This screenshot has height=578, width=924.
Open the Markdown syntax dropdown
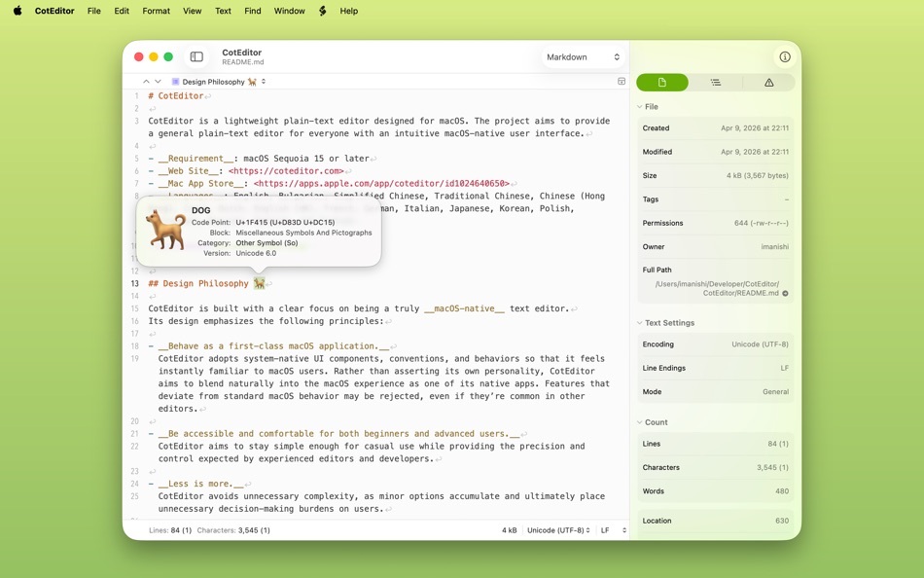click(583, 56)
